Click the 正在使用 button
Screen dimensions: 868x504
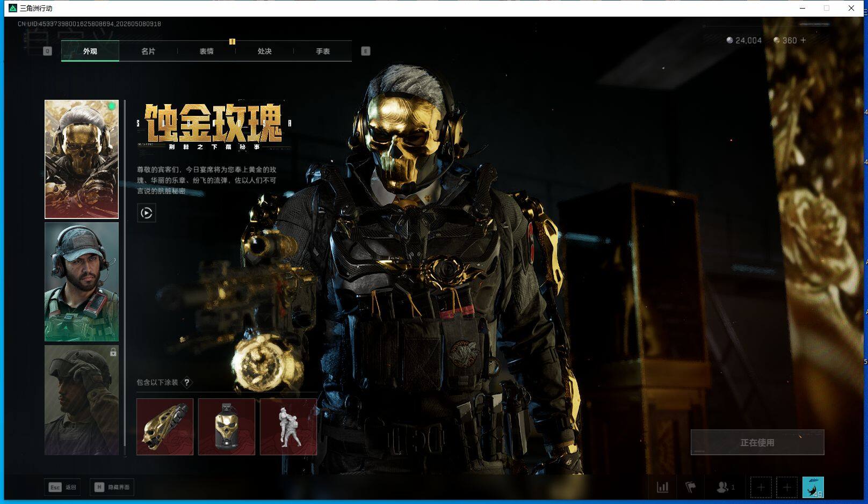pos(757,442)
